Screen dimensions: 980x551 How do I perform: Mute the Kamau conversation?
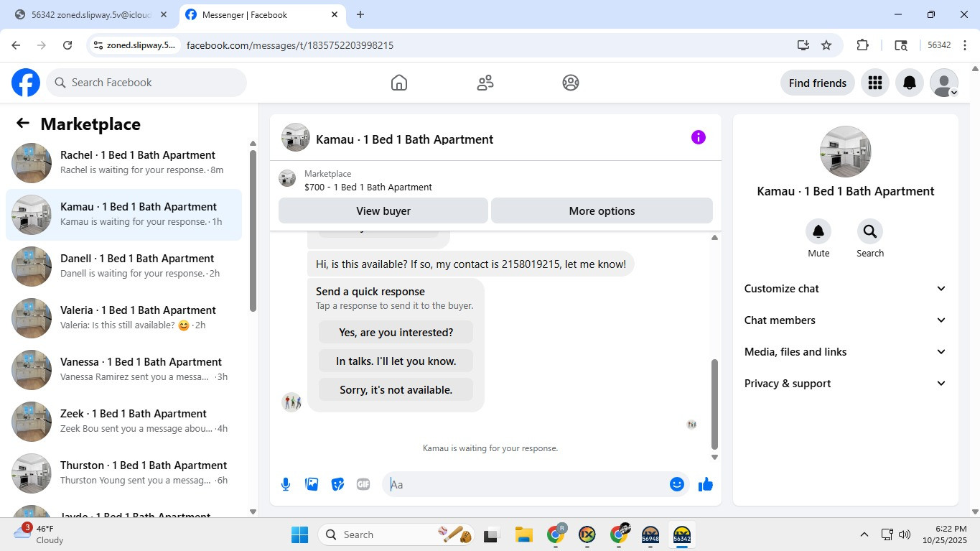coord(818,231)
